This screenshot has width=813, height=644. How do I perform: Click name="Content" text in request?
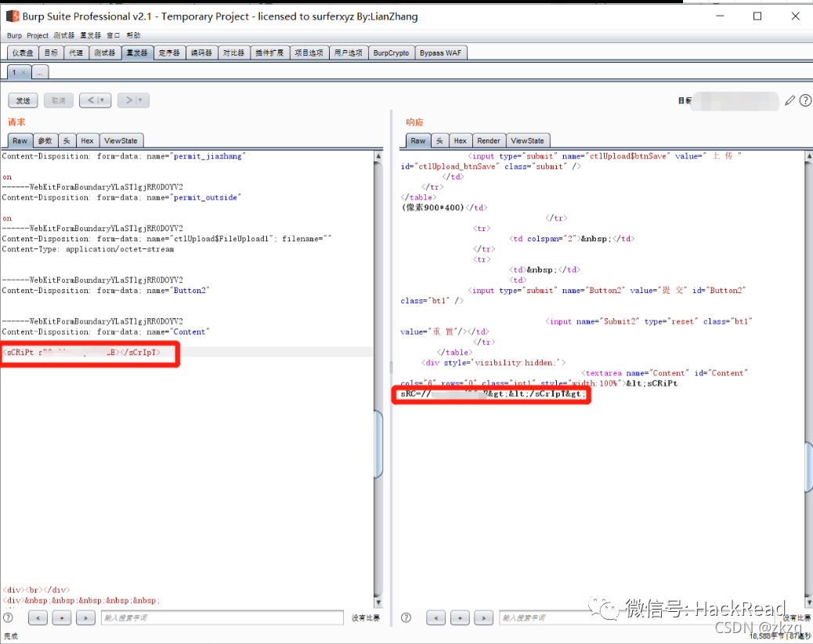[x=178, y=332]
